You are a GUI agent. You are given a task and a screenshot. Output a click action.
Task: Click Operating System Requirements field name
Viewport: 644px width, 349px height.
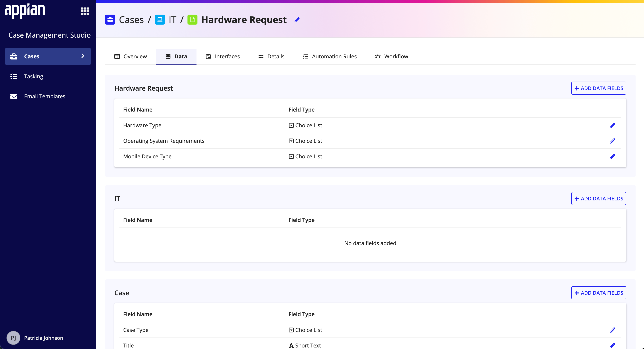point(164,141)
